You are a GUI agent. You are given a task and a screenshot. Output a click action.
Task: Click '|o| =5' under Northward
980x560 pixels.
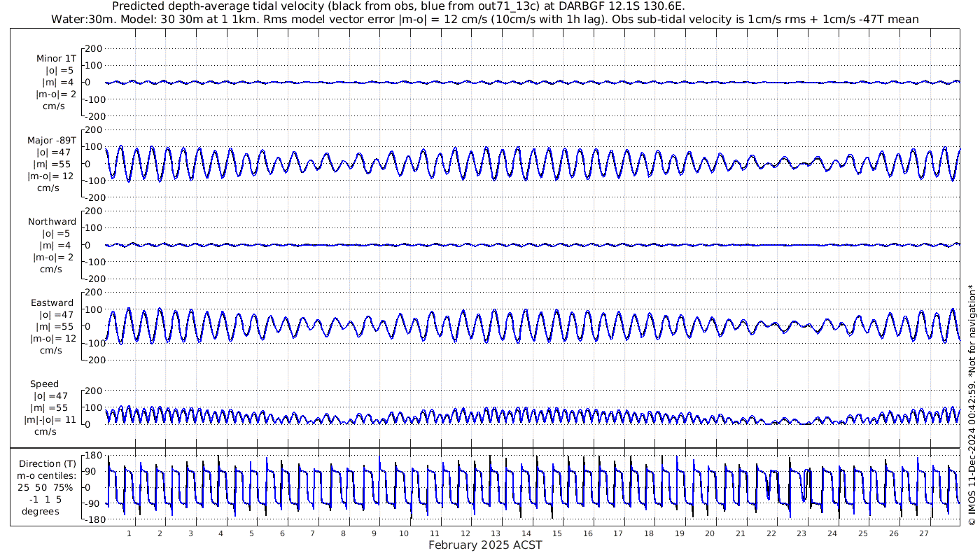(57, 234)
